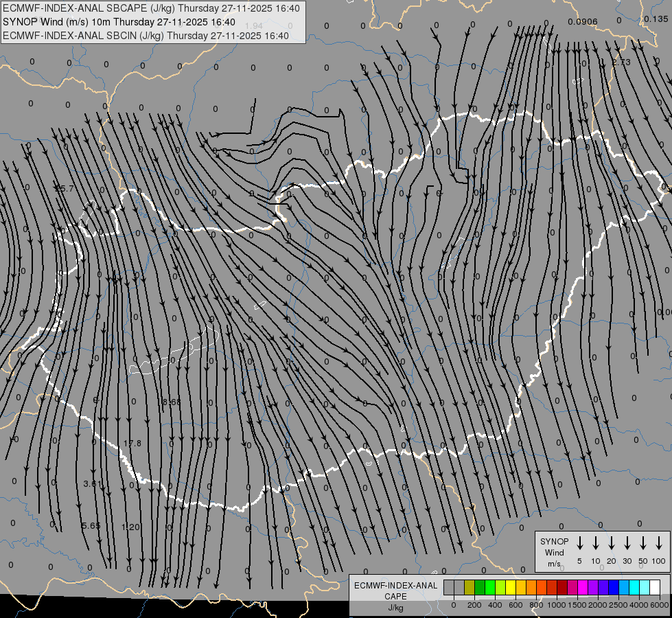Click the map value 3.61
The width and height of the screenshot is (672, 618).
tap(92, 484)
